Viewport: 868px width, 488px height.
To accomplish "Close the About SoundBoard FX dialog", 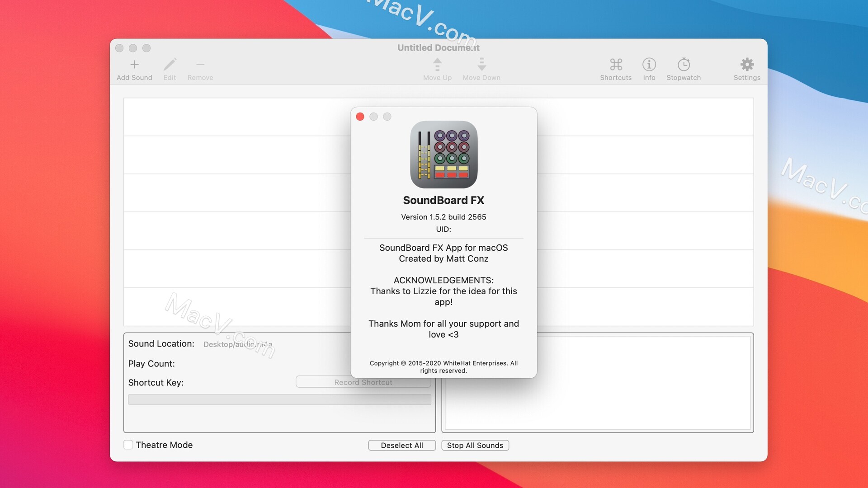I will (x=360, y=117).
